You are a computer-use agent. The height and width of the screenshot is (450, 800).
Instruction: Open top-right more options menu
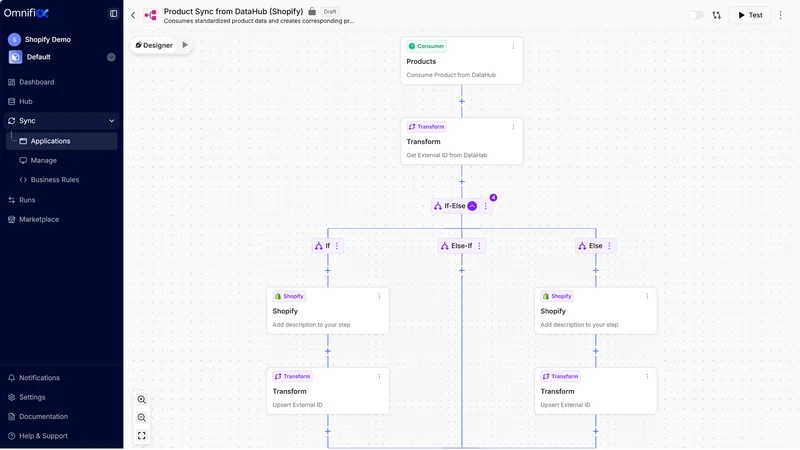[x=780, y=15]
